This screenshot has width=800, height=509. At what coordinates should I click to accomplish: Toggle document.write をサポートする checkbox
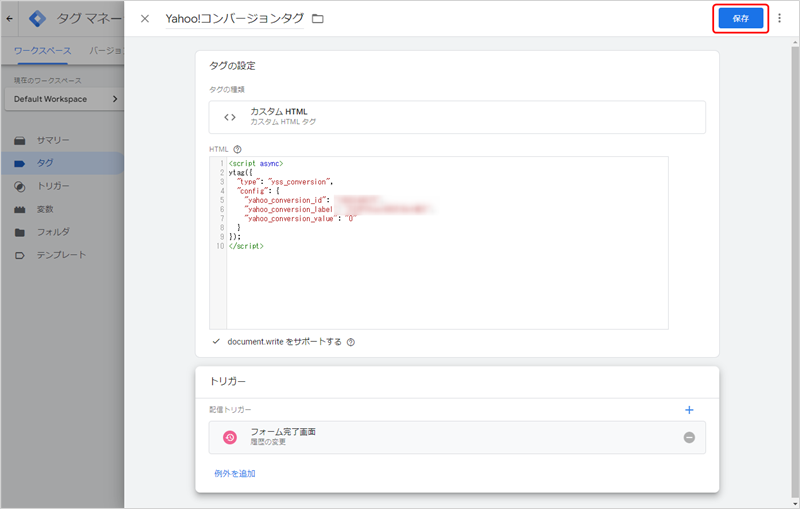click(216, 342)
